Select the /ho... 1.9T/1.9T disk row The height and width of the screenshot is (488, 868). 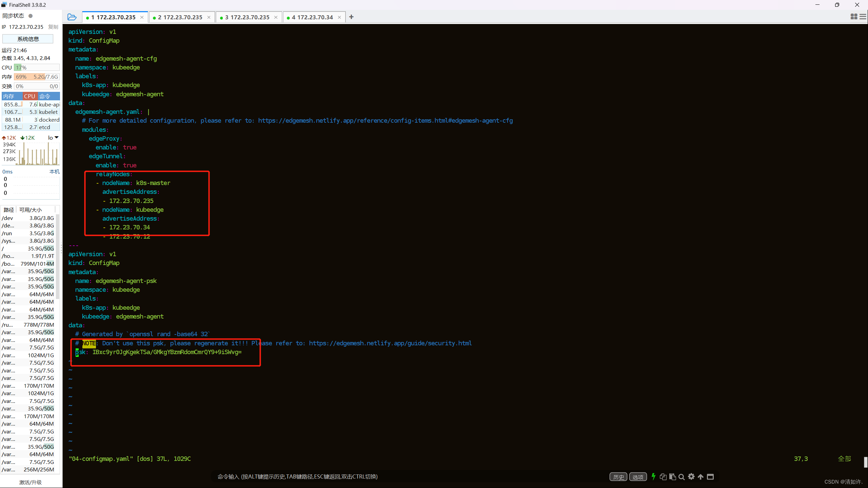28,256
